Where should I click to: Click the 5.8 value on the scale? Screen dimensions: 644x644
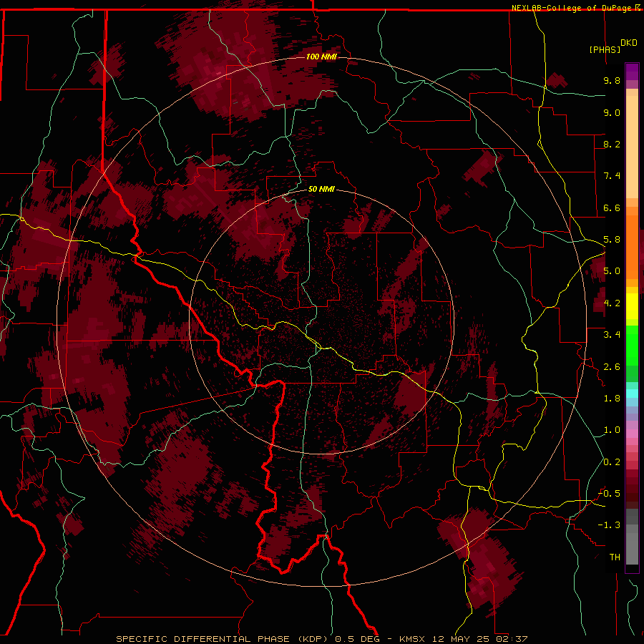tap(612, 240)
